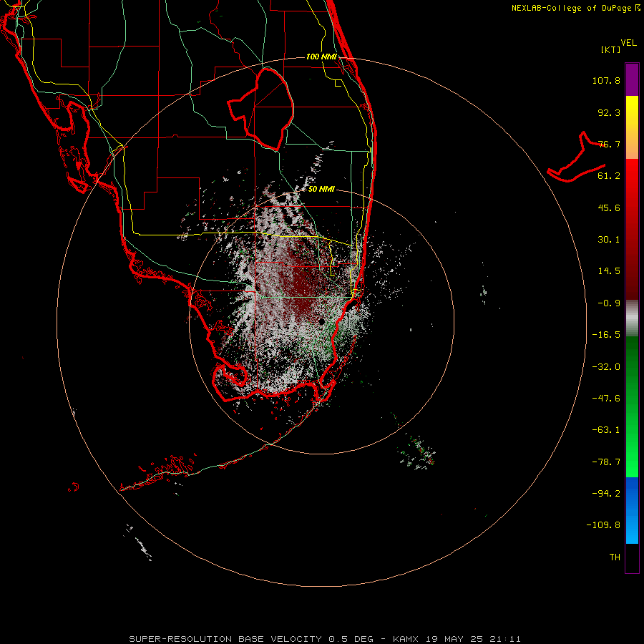Click the -109.8 legend value
The height and width of the screenshot is (644, 644).
pos(603,525)
